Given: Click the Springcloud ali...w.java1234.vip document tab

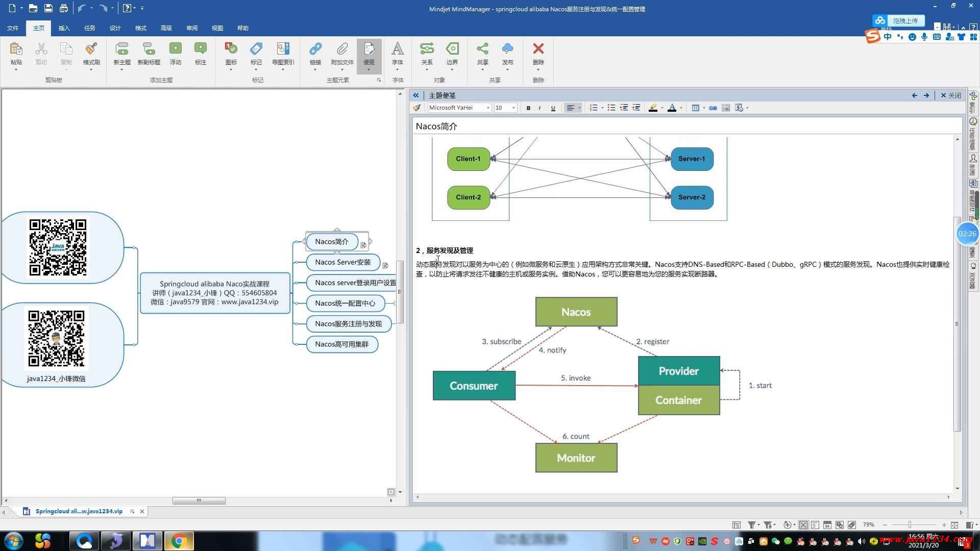Looking at the screenshot, I should click(x=79, y=511).
